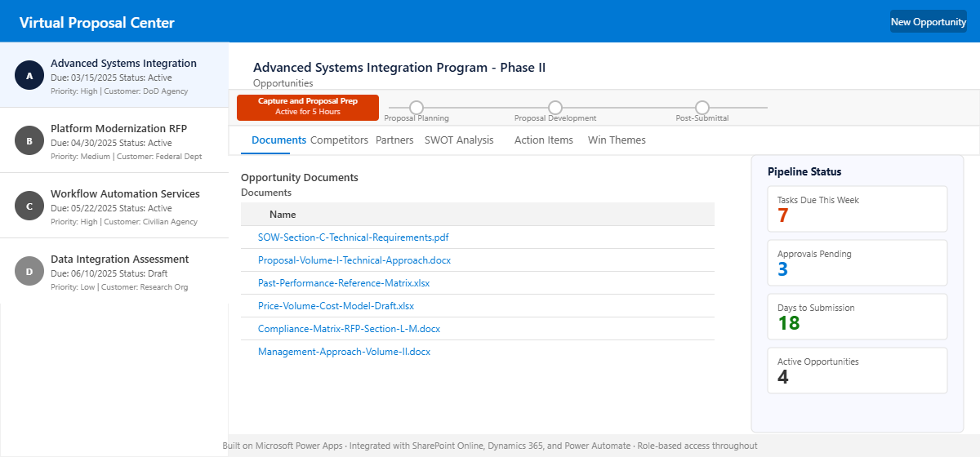The width and height of the screenshot is (980, 457).
Task: Click 'Due: 05/22/2025 Status: Active' text
Action: pyautogui.click(x=111, y=207)
